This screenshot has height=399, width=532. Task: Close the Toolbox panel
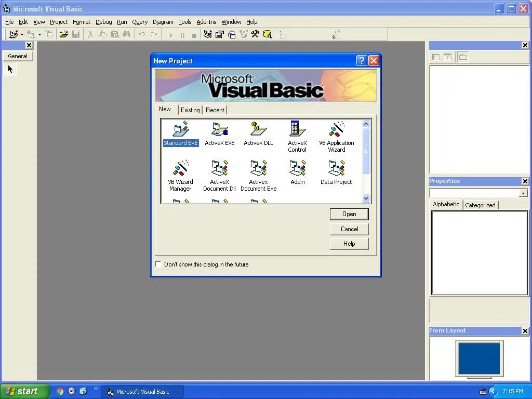tap(29, 45)
